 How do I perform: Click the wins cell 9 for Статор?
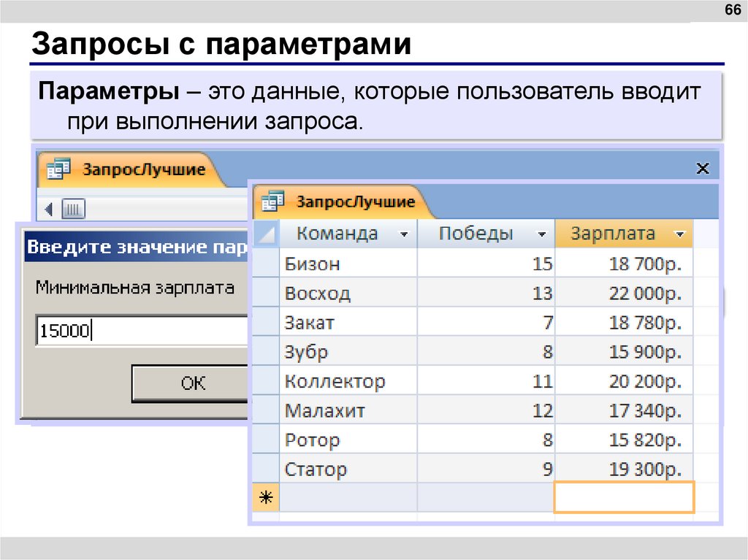pyautogui.click(x=486, y=469)
